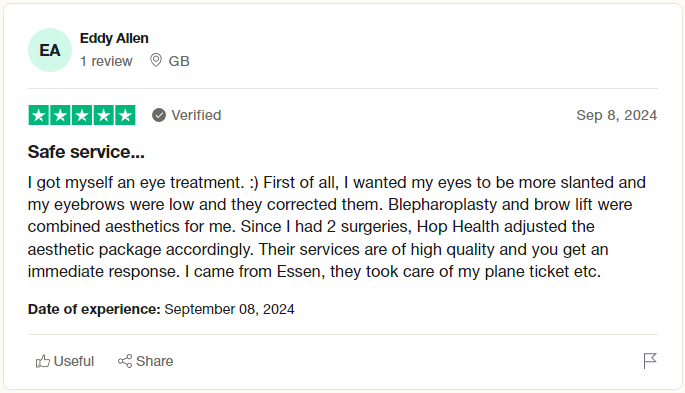Flag this review with the flag icon

[x=650, y=361]
